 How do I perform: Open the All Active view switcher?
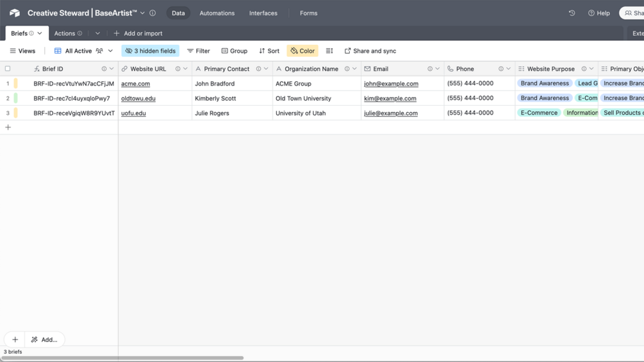83,51
